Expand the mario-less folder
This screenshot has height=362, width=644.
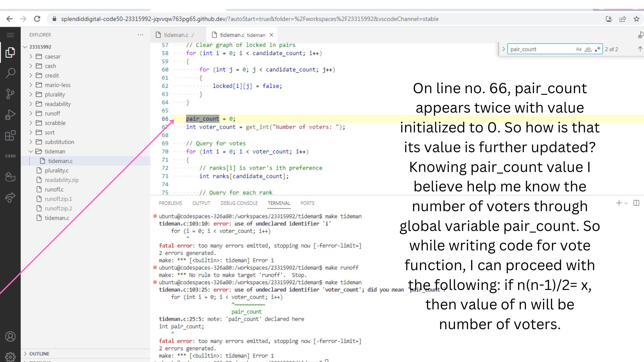coord(31,85)
